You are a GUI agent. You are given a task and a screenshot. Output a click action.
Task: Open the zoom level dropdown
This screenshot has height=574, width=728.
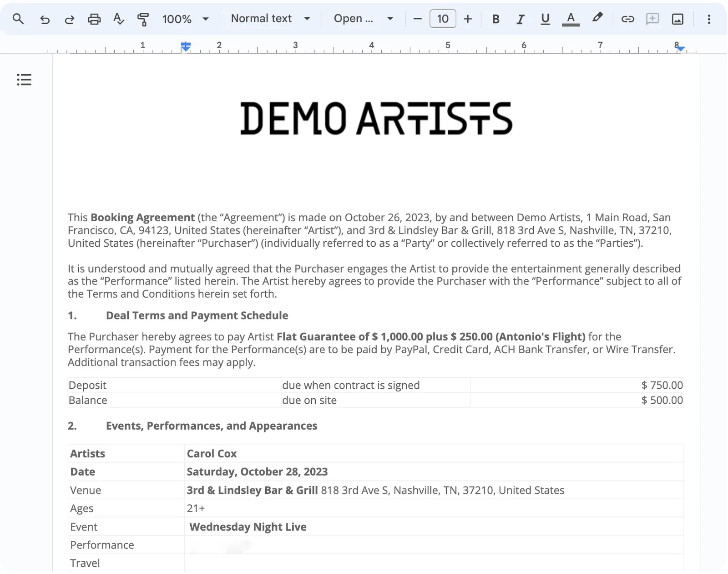[x=186, y=19]
